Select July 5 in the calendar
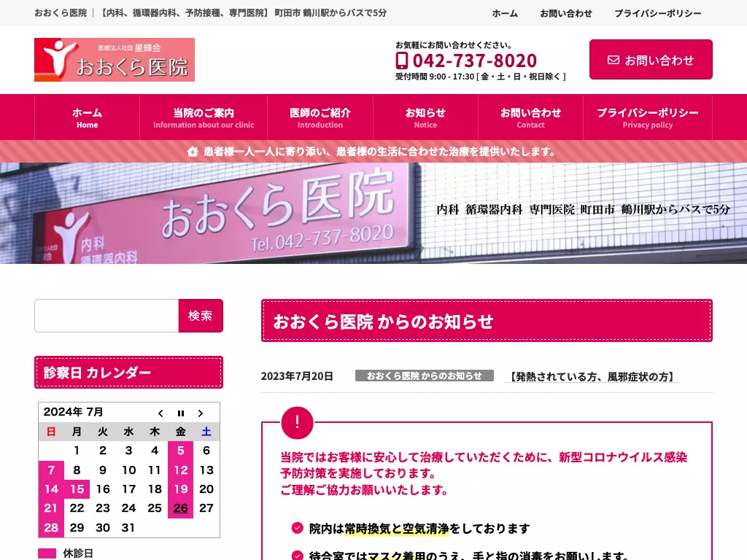The image size is (747, 560). coord(181,451)
